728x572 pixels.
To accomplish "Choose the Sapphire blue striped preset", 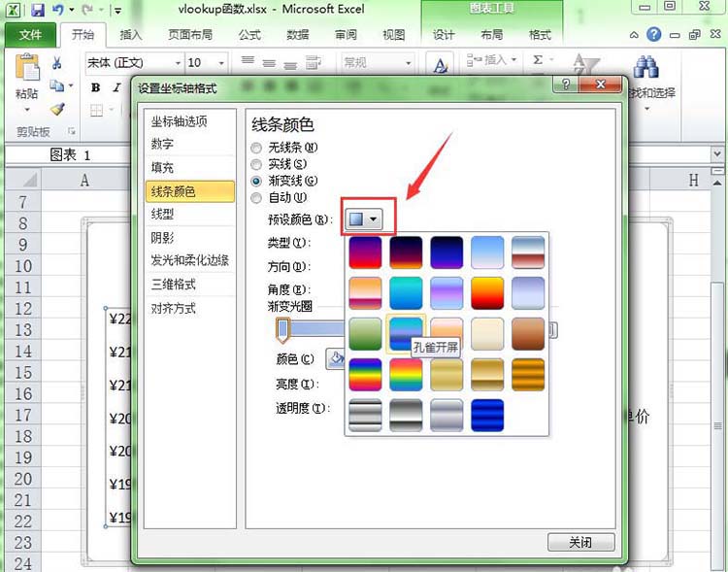I will click(x=487, y=416).
